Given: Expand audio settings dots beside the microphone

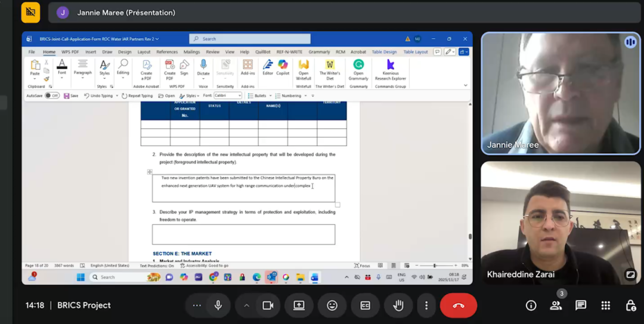Looking at the screenshot, I should click(197, 306).
